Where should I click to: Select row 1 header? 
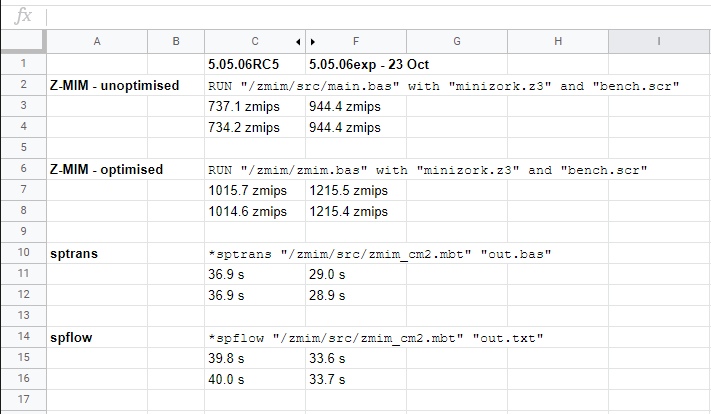pyautogui.click(x=23, y=64)
